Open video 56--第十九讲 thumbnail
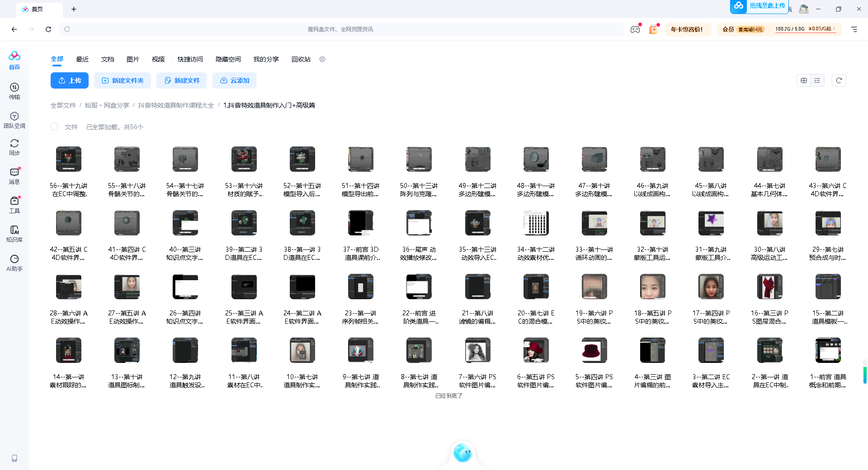 tap(69, 159)
